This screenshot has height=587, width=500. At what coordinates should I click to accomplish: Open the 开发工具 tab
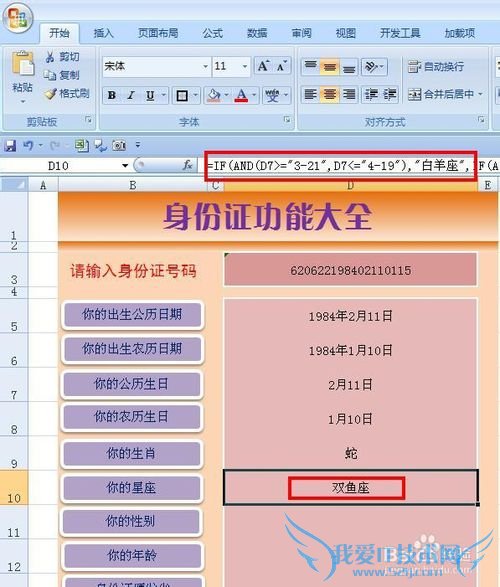(400, 33)
